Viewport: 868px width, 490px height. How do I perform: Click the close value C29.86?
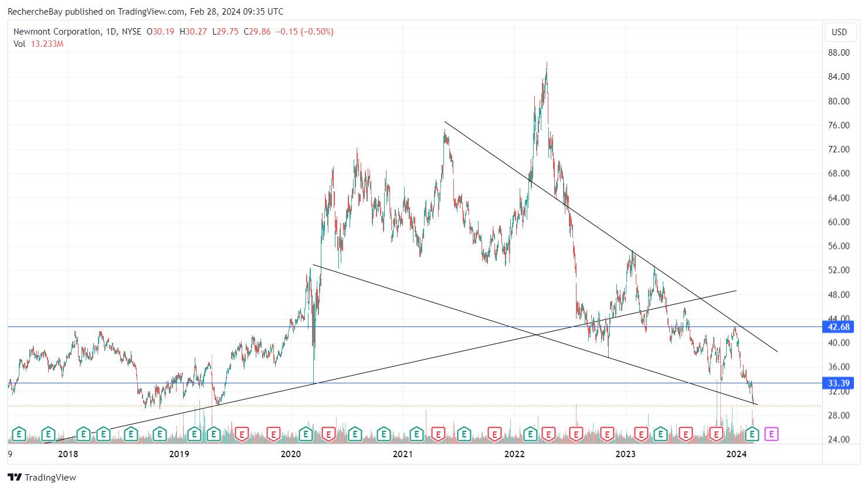[257, 32]
